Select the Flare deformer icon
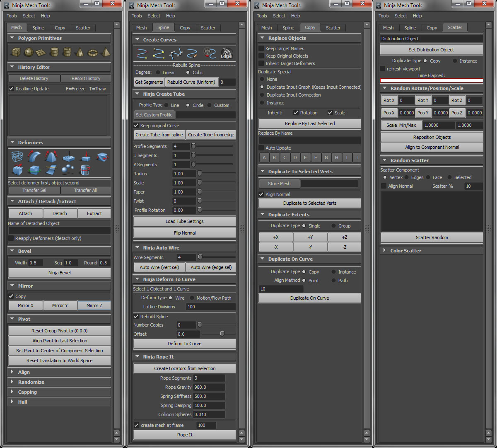The image size is (497, 448). [51, 157]
